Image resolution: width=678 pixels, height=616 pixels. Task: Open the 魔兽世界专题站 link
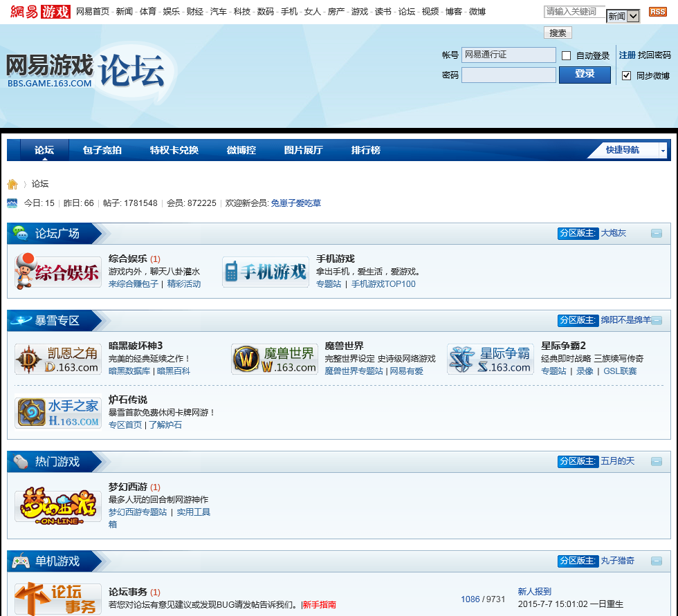tap(354, 371)
